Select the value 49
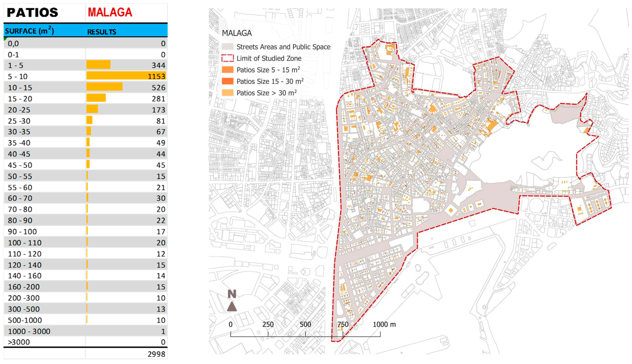The height and width of the screenshot is (364, 632). (161, 143)
